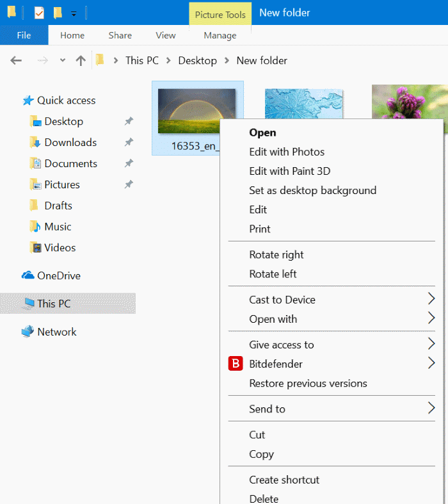Image resolution: width=448 pixels, height=504 pixels.
Task: Select the Music folder icon in sidebar
Action: click(36, 227)
